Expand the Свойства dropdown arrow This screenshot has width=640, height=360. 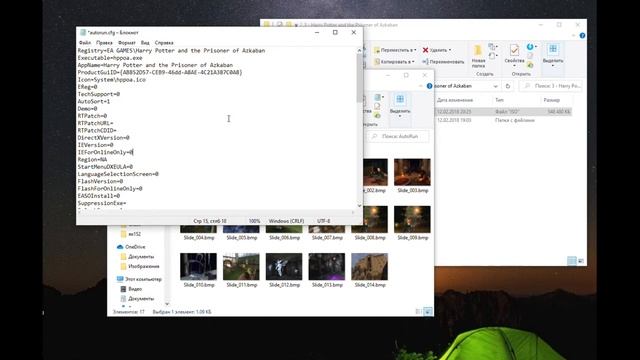coord(514,66)
